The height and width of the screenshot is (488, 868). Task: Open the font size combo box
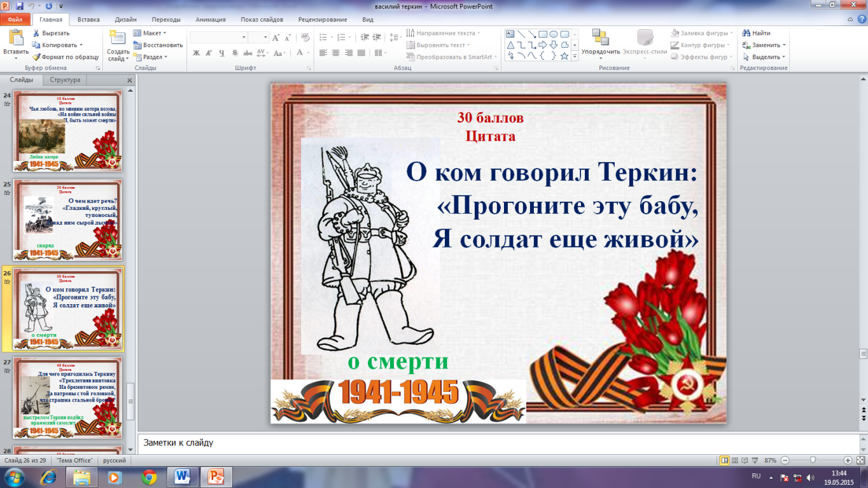(258, 38)
